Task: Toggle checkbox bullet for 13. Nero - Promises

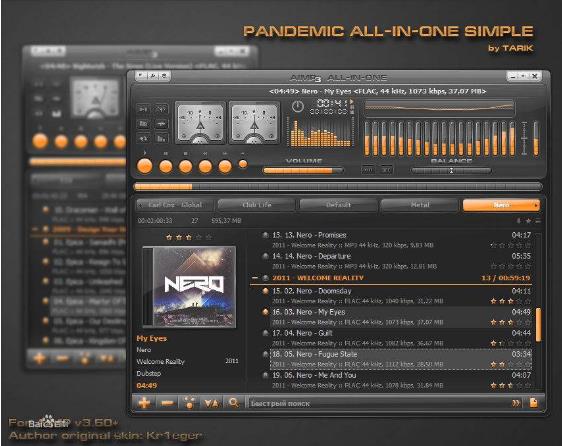Action: coord(266,236)
